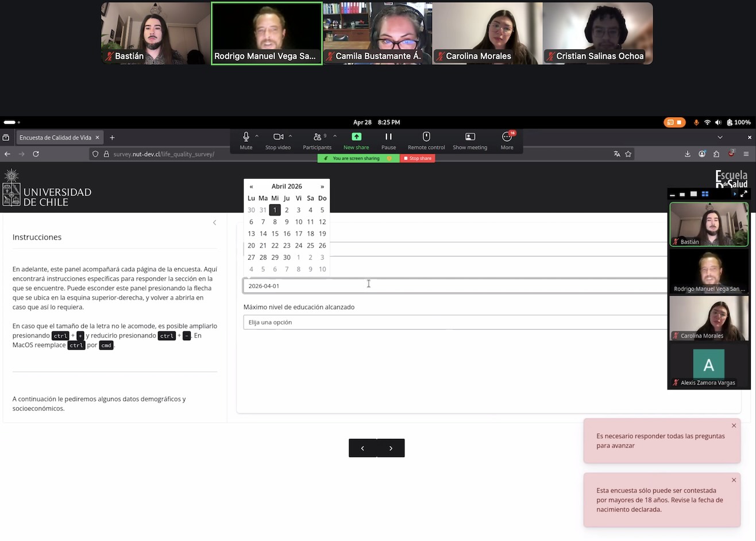This screenshot has height=541, width=756.
Task: Select day 15 in April calendar
Action: point(275,234)
